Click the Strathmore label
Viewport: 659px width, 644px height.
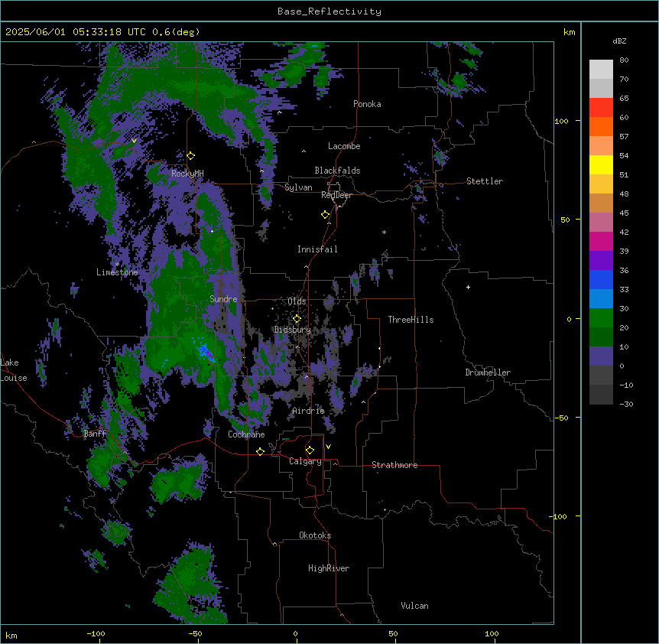(394, 465)
